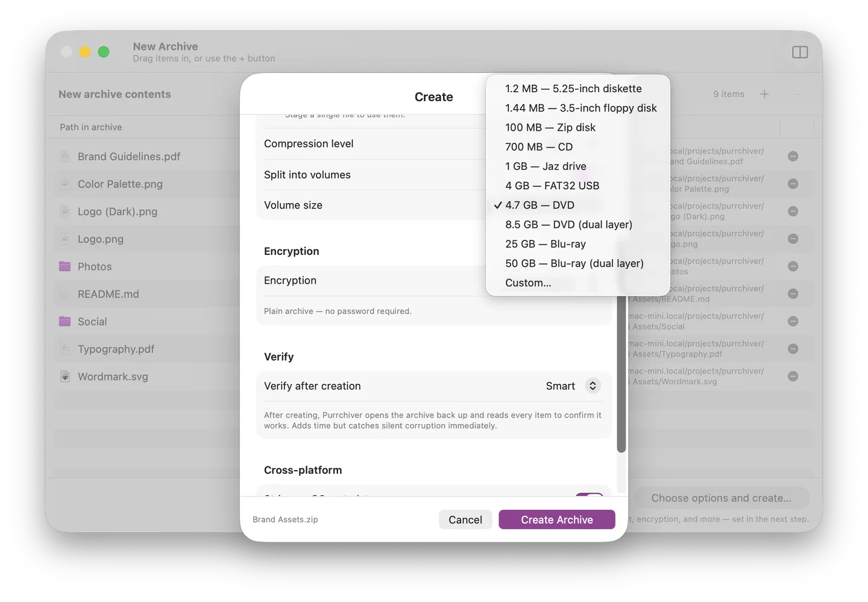Click the Create Archive button
Image resolution: width=868 pixels, height=602 pixels.
(x=557, y=519)
